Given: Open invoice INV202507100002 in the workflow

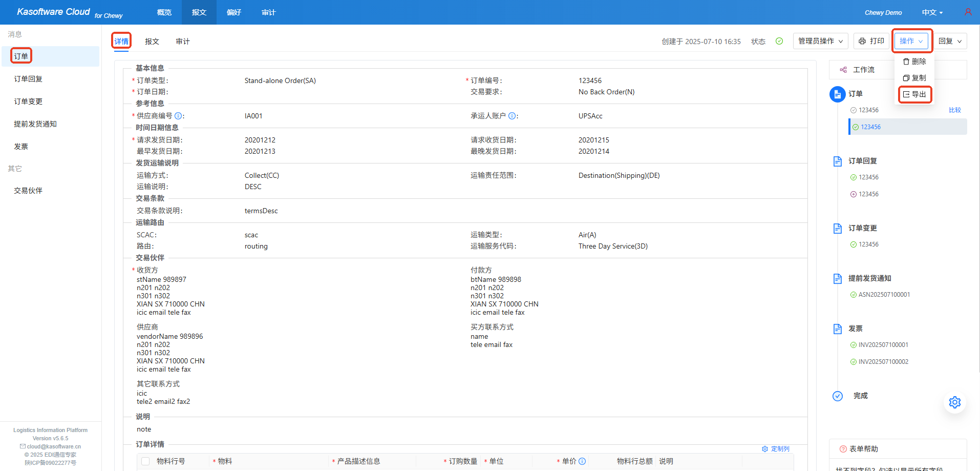Looking at the screenshot, I should tap(883, 362).
